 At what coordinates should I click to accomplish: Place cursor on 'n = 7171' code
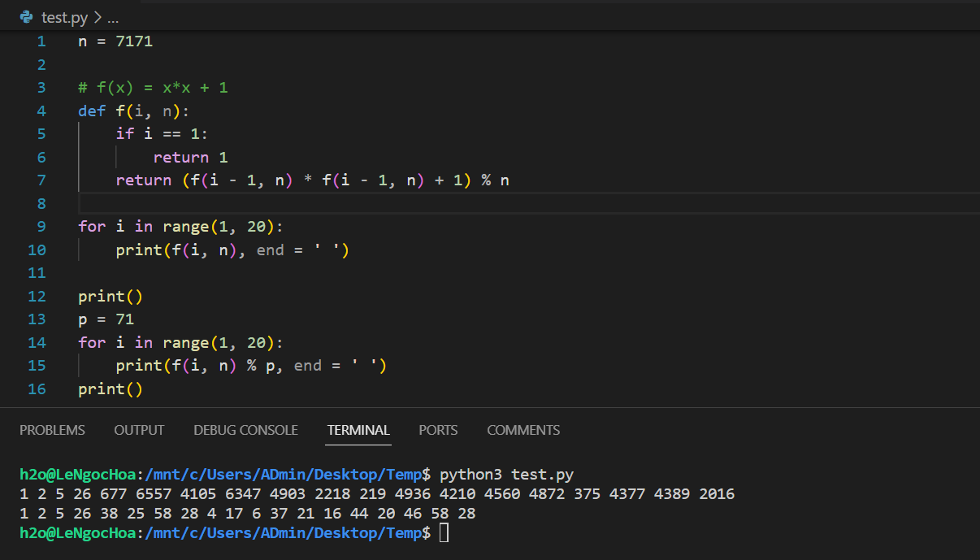[115, 41]
